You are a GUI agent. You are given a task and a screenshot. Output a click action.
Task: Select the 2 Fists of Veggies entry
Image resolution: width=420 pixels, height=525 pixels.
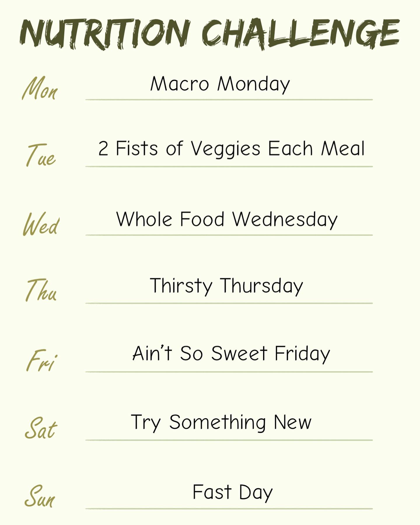click(231, 149)
